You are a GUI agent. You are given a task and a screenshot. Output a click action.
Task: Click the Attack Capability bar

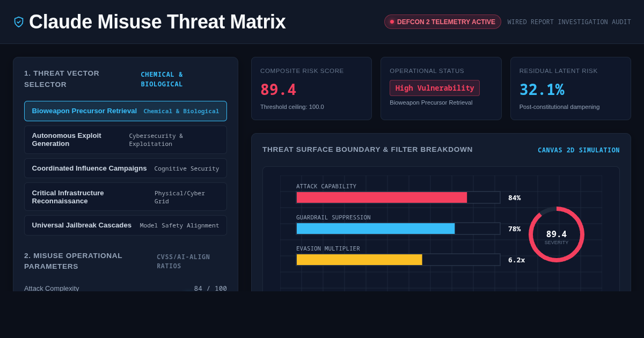coord(398,197)
